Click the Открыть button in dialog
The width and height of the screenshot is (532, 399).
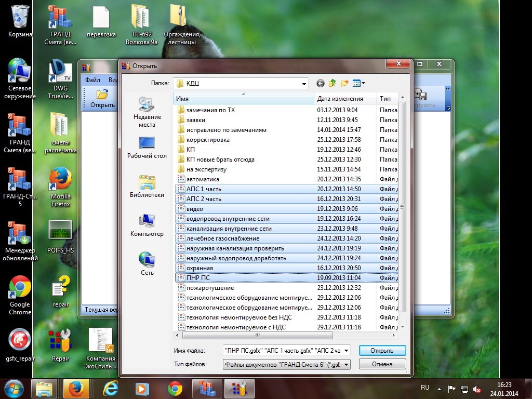click(382, 351)
